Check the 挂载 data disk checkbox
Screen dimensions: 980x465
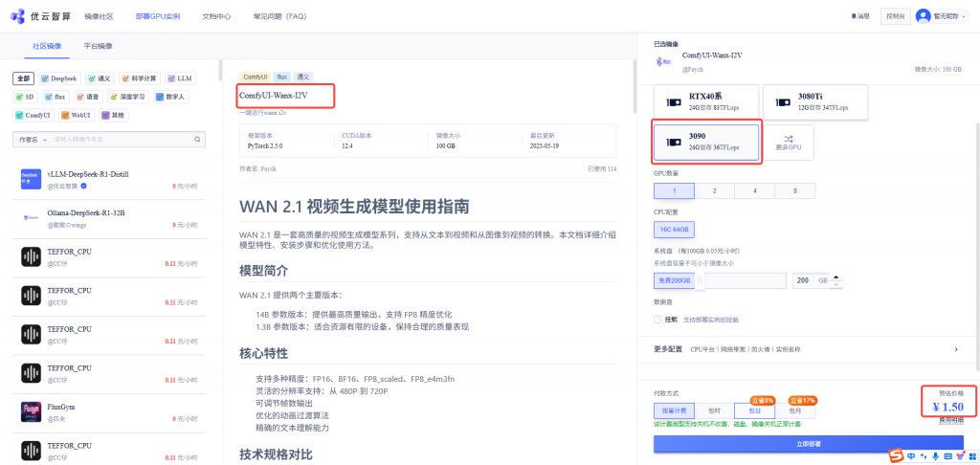tap(657, 320)
